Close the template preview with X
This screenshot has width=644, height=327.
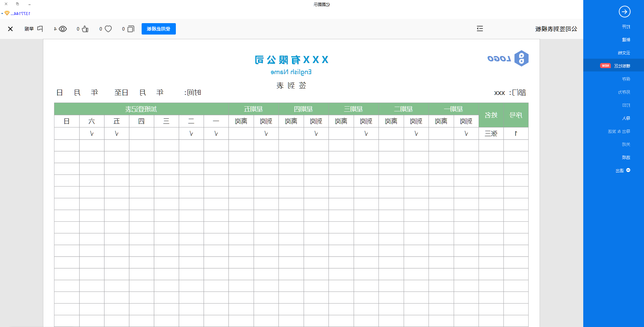click(10, 29)
